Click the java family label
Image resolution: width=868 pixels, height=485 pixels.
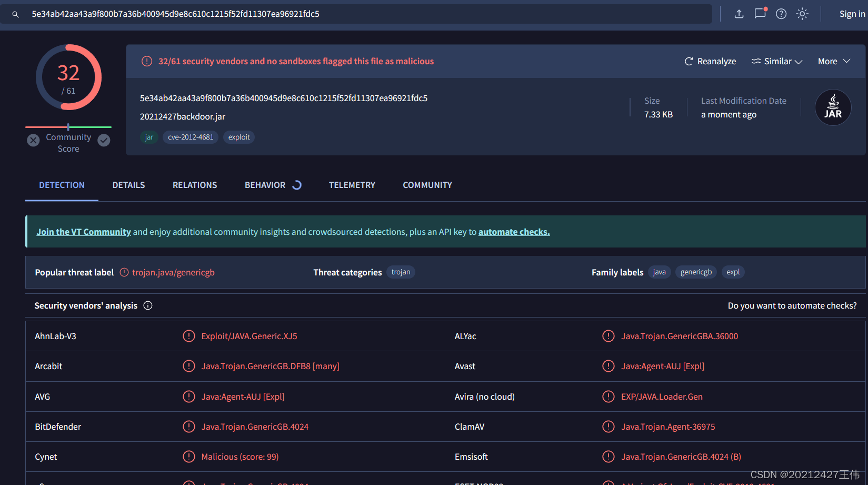(660, 272)
